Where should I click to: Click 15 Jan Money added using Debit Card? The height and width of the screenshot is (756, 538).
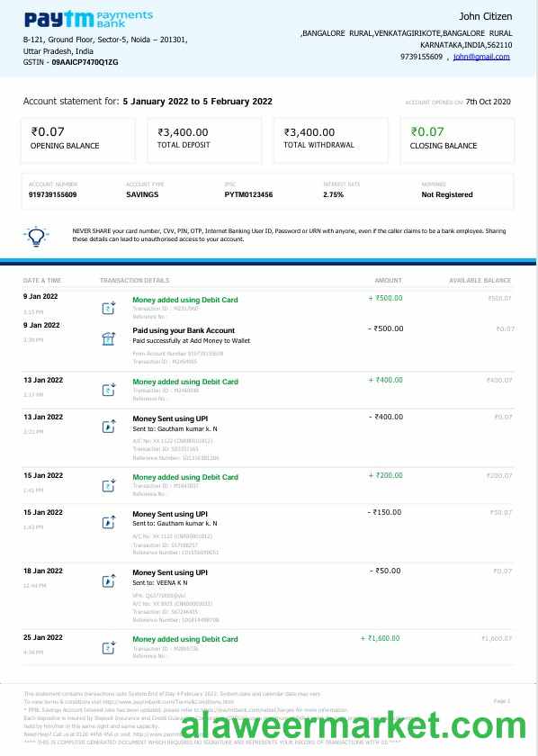(x=185, y=477)
